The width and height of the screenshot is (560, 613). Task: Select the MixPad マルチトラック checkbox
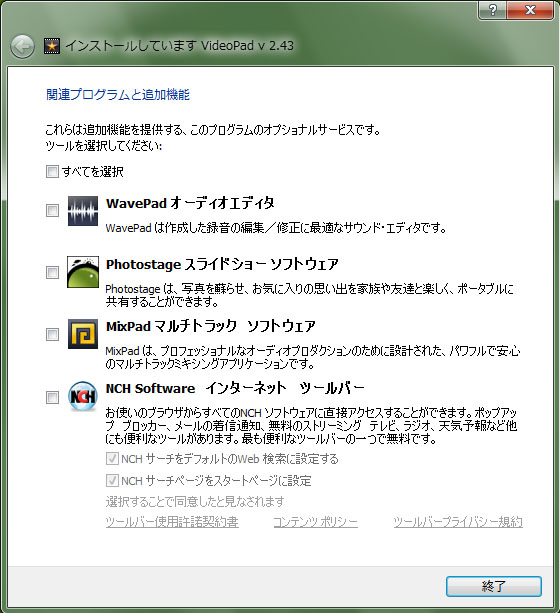point(52,335)
